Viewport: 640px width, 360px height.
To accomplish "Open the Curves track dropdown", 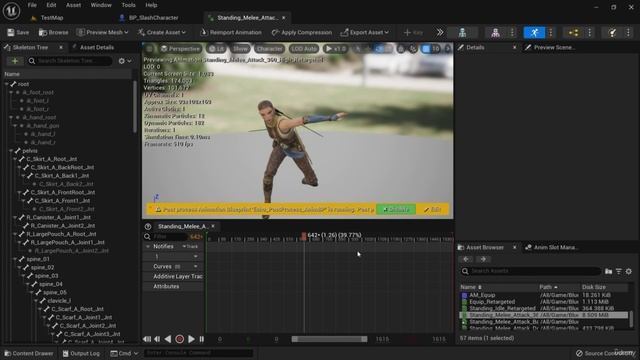I will point(196,267).
